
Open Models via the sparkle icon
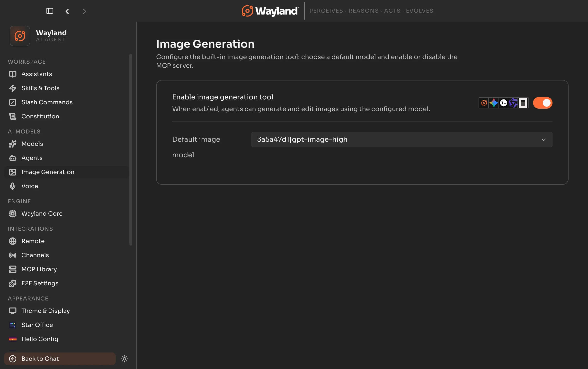click(12, 144)
